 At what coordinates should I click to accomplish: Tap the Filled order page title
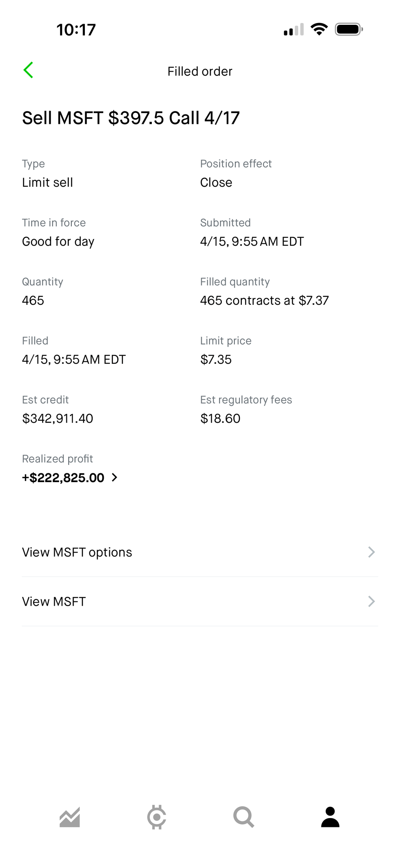[x=200, y=71]
